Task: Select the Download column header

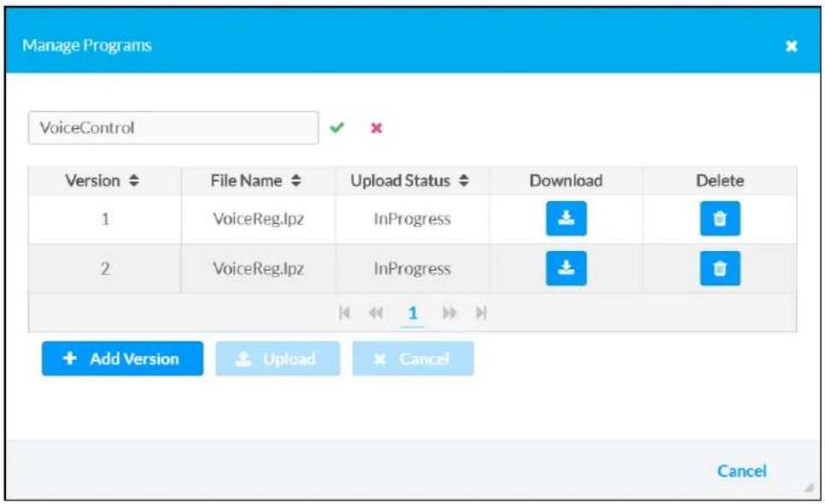Action: (566, 181)
